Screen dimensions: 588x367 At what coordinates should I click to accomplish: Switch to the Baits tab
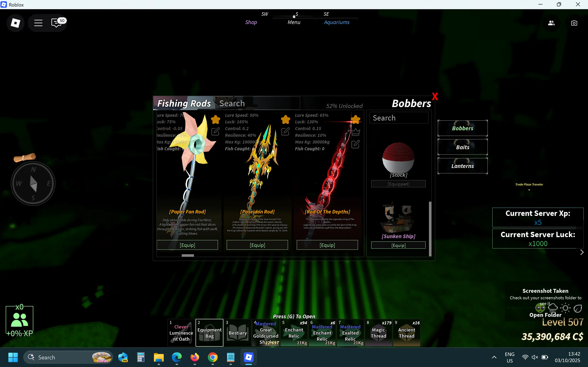pyautogui.click(x=462, y=147)
